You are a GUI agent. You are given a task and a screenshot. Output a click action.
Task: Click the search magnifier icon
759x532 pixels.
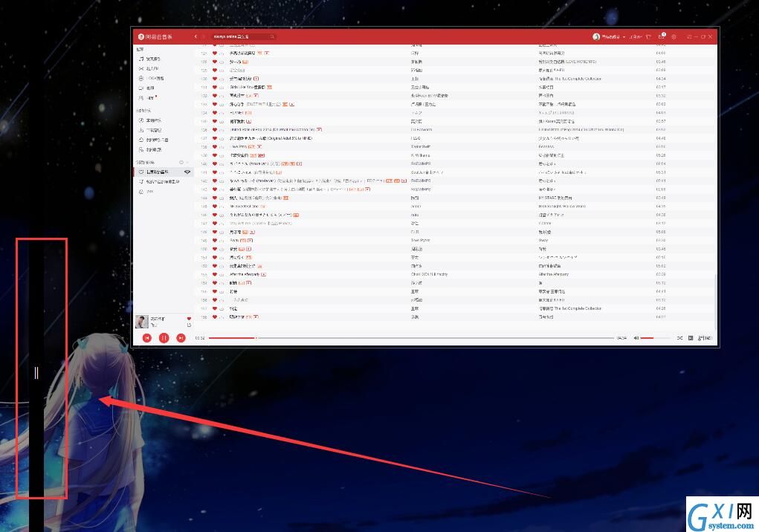pyautogui.click(x=272, y=36)
